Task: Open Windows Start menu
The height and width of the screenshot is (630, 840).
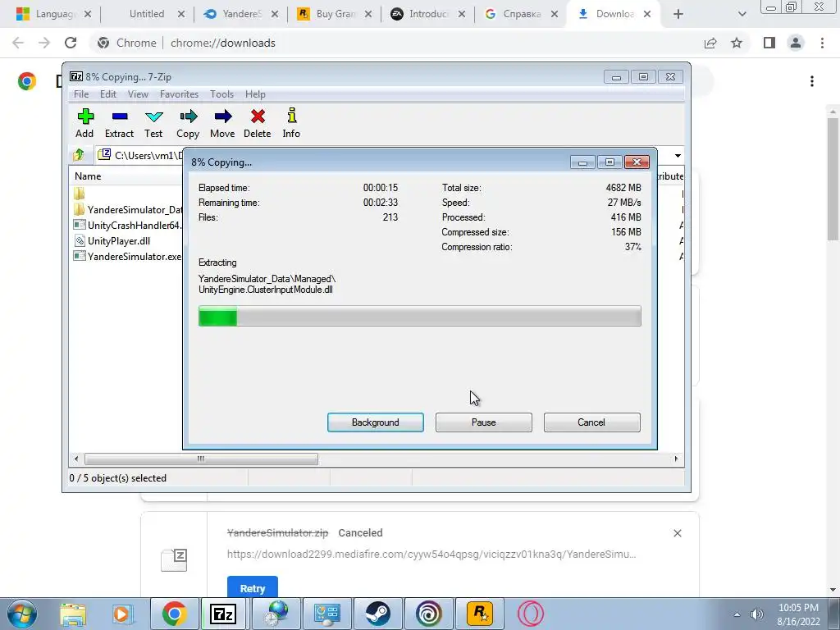Action: coord(22,614)
